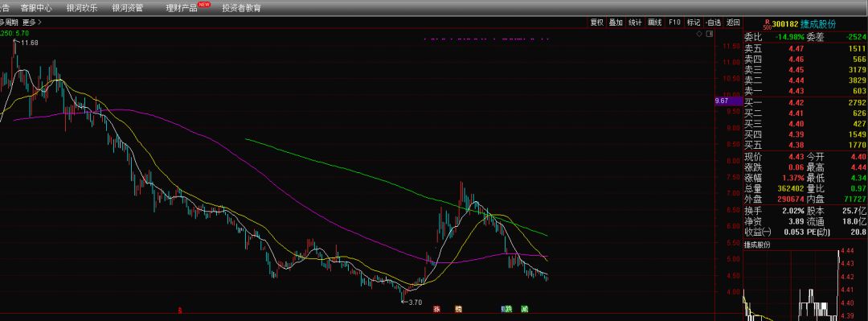
Task: Click the green 减 marker on the timeline
Action: tap(525, 309)
